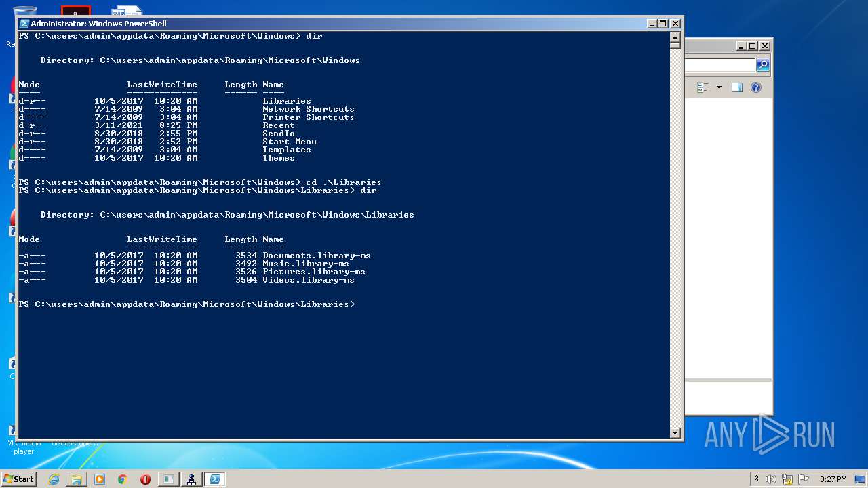Viewport: 868px width, 488px height.
Task: Open Windows Explorer folder icon in taskbar
Action: click(77, 479)
